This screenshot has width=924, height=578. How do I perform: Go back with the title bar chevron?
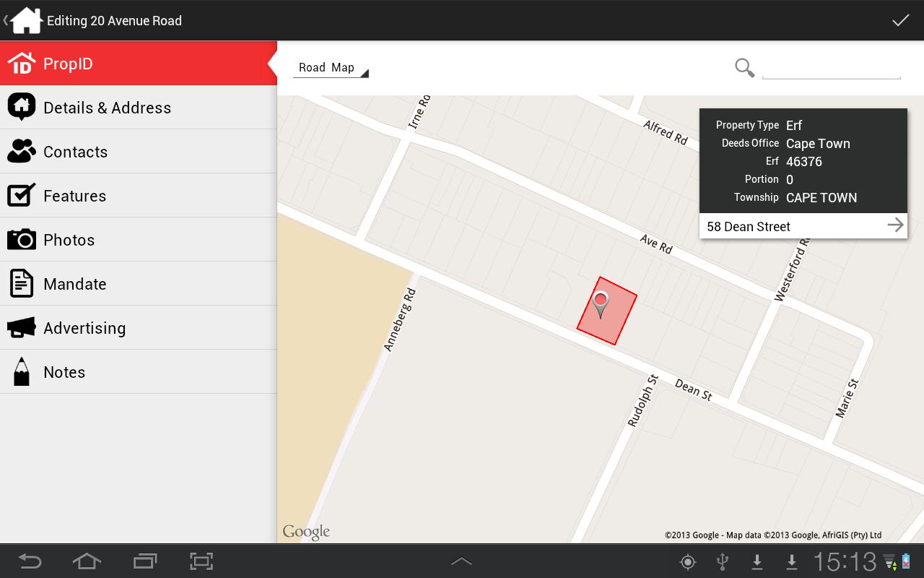pyautogui.click(x=5, y=20)
